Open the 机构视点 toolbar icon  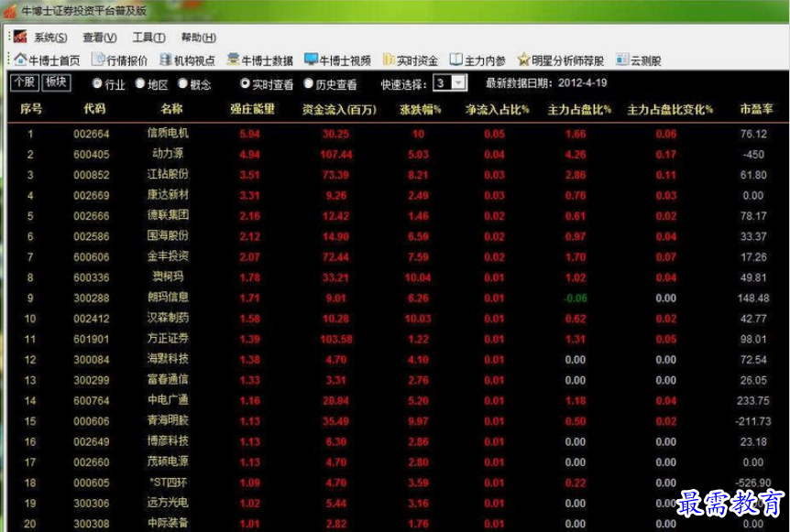coord(166,60)
